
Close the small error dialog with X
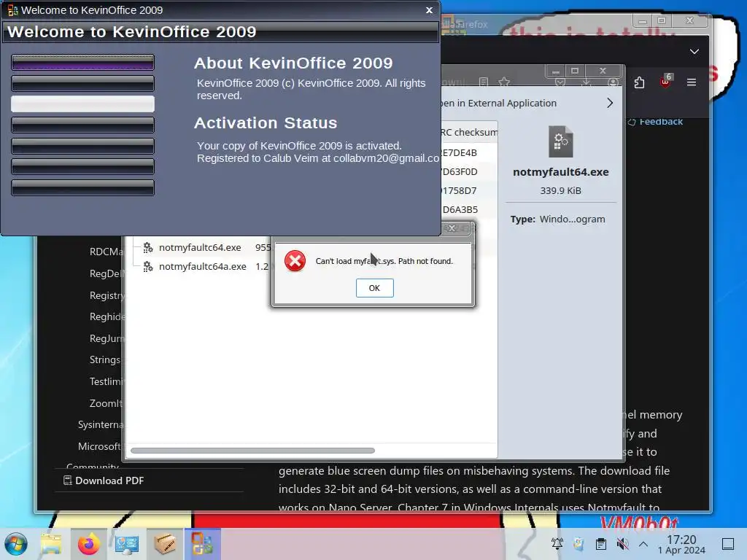point(452,228)
